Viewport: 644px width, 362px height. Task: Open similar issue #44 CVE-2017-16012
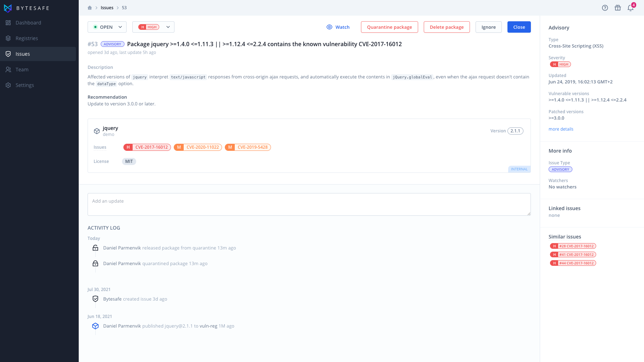click(573, 263)
